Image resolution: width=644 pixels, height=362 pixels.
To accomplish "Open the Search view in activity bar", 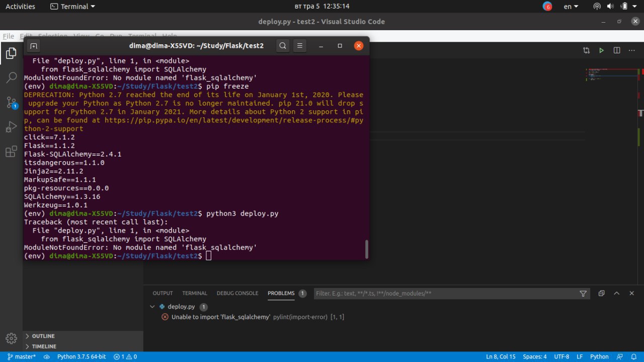I will tap(11, 78).
